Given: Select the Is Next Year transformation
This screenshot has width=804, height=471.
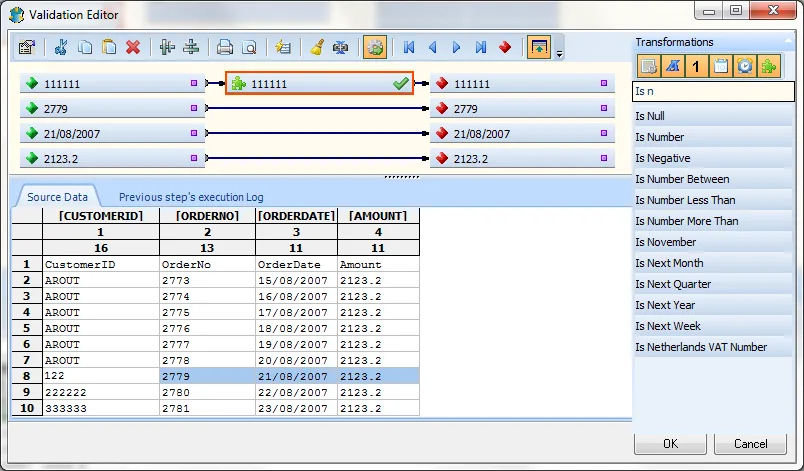Looking at the screenshot, I should click(713, 305).
